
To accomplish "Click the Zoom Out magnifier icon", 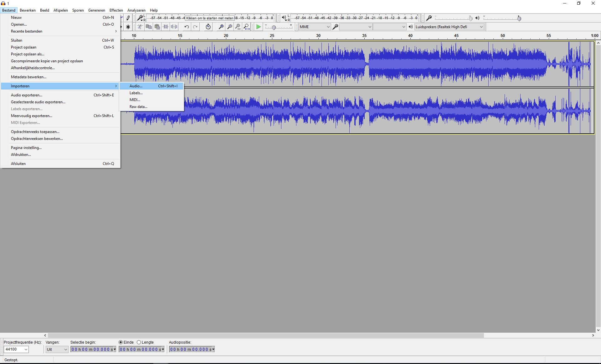I will pos(229,27).
